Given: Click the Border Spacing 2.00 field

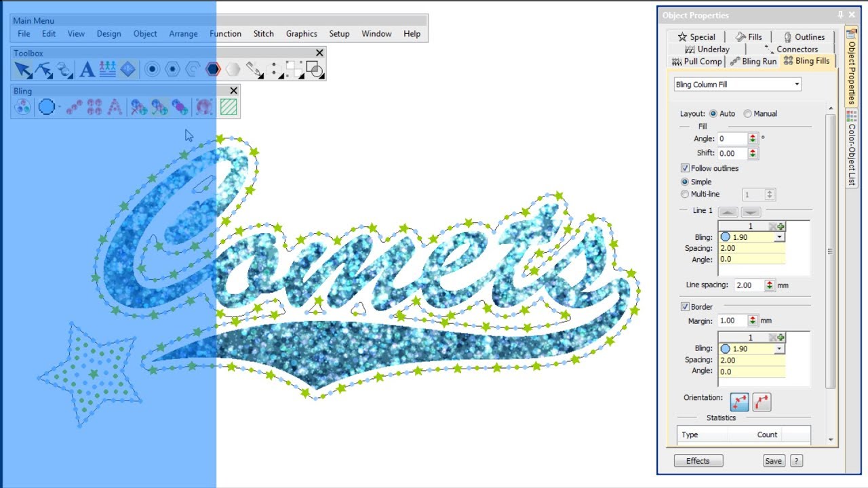Looking at the screenshot, I should point(751,360).
